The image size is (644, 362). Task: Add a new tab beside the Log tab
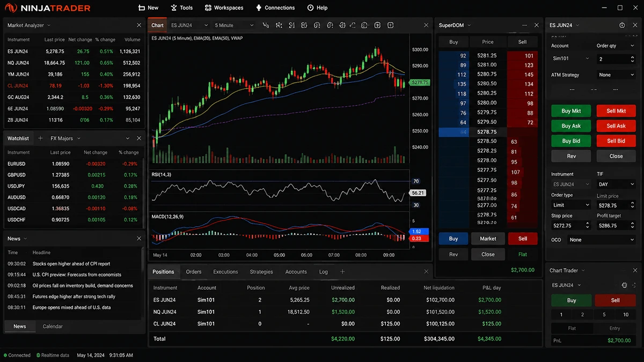[x=342, y=272]
